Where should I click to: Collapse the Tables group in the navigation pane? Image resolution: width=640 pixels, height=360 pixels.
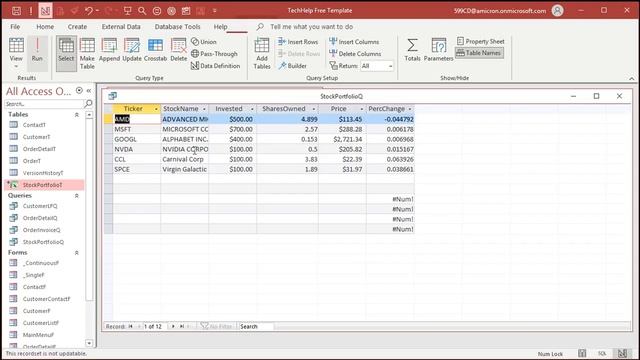(76, 115)
